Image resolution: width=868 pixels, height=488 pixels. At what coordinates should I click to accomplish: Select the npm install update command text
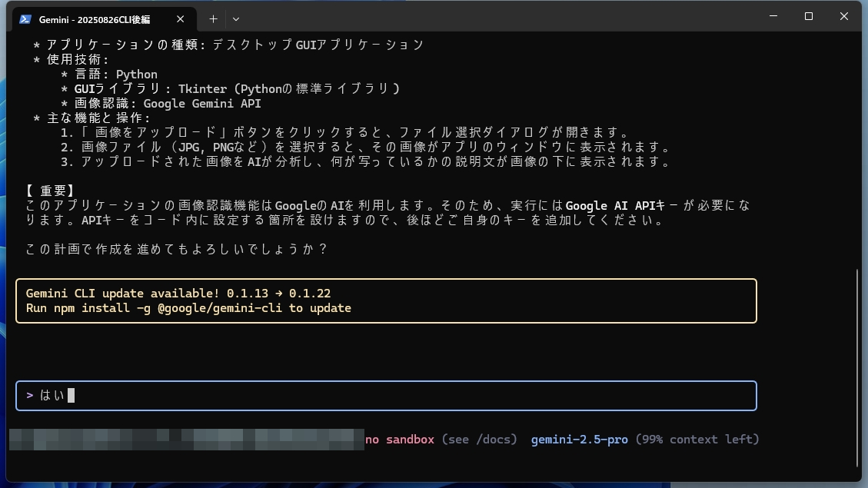tap(188, 307)
